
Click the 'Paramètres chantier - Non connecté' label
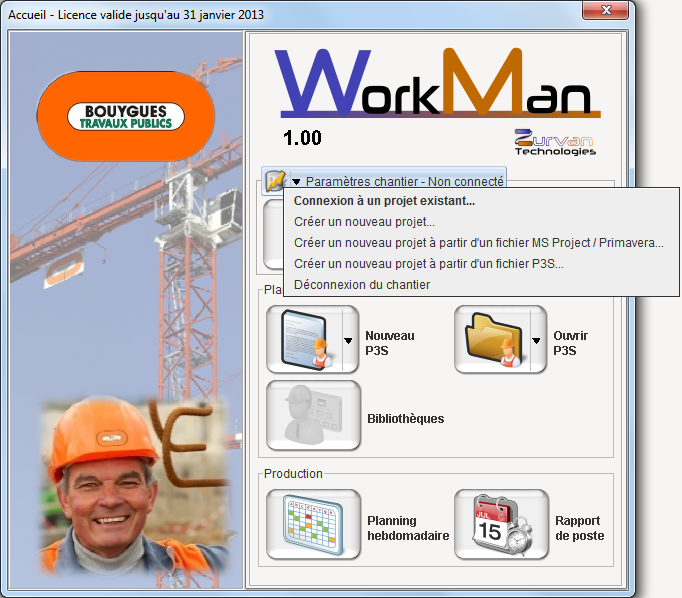point(403,182)
